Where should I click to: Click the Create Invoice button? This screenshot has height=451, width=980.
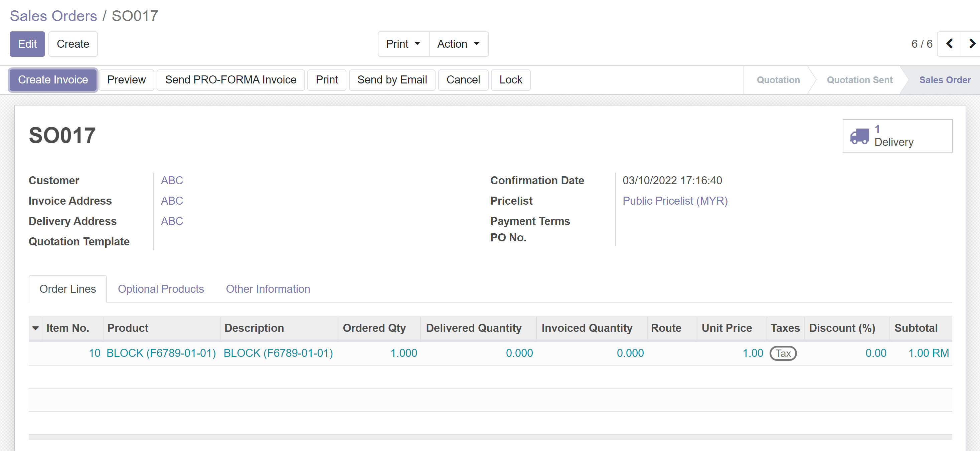click(x=52, y=80)
